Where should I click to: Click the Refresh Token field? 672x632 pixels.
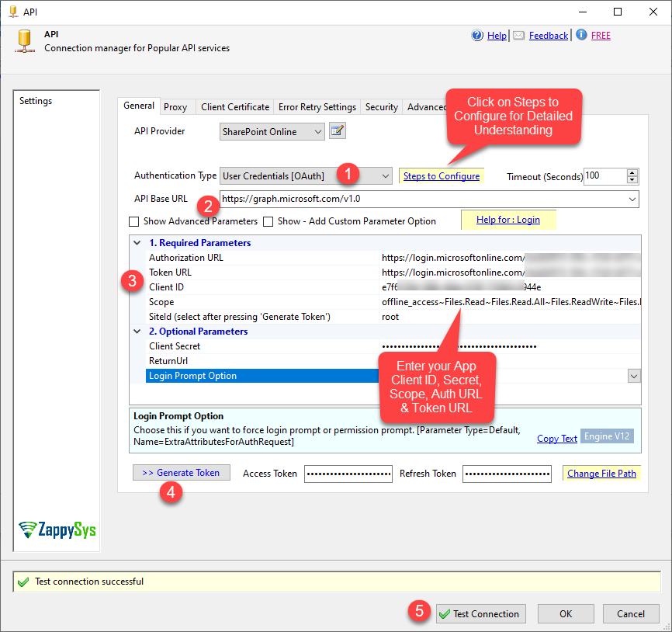click(x=507, y=474)
